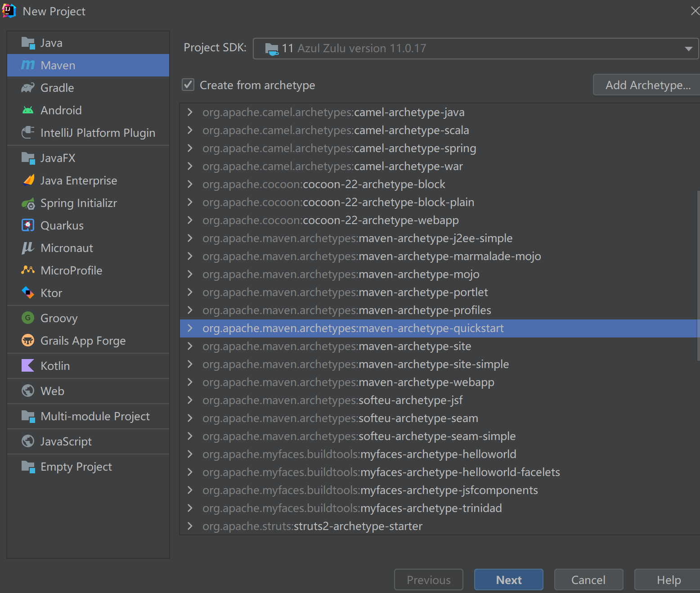Screen dimensions: 700x593
Task: Select myfaces-archetype-trinidad archetype
Action: coord(439,508)
